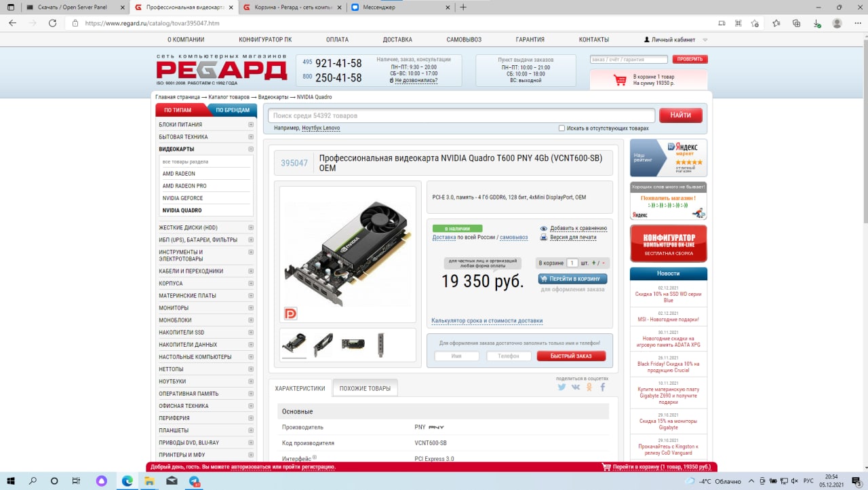The height and width of the screenshot is (490, 868).
Task: Open 'Конфигуратор ПК' menu item
Action: 265,39
